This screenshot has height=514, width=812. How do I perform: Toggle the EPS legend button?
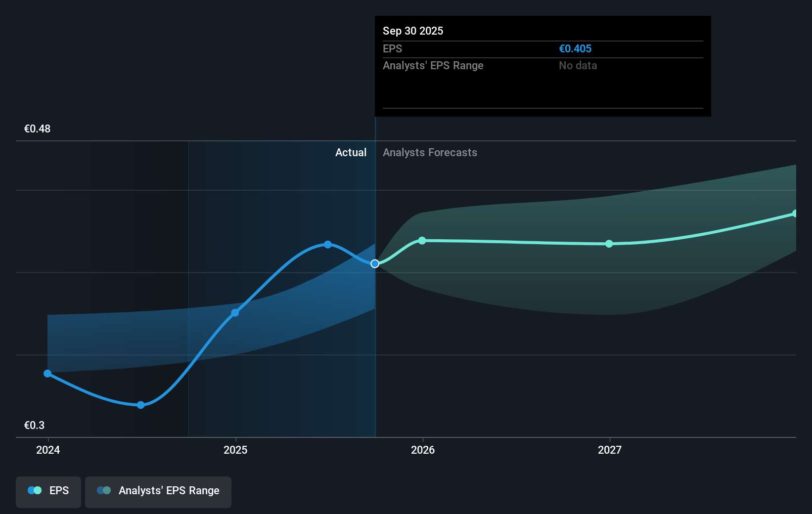pyautogui.click(x=48, y=492)
